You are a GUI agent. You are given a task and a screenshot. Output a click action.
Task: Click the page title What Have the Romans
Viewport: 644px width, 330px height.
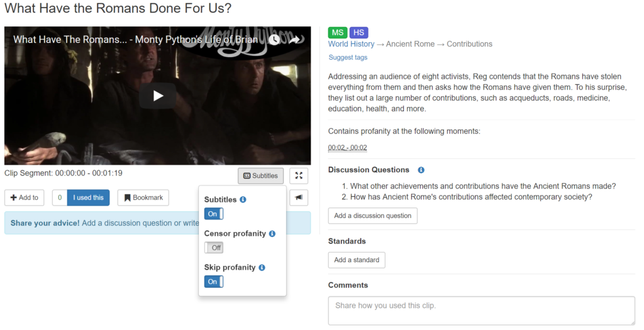pos(118,8)
